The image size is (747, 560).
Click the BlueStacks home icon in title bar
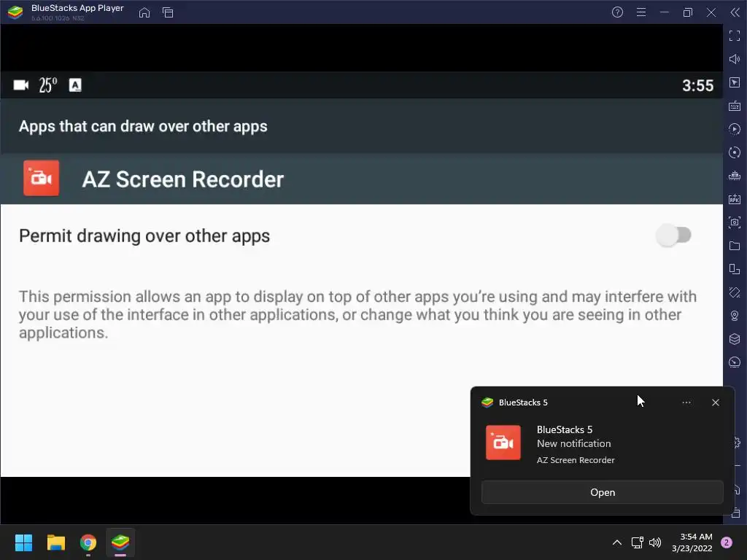click(144, 12)
